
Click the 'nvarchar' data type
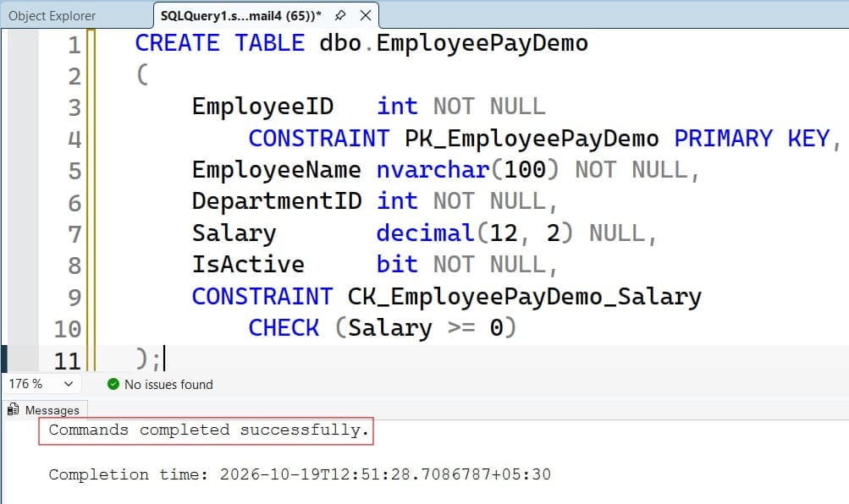433,170
